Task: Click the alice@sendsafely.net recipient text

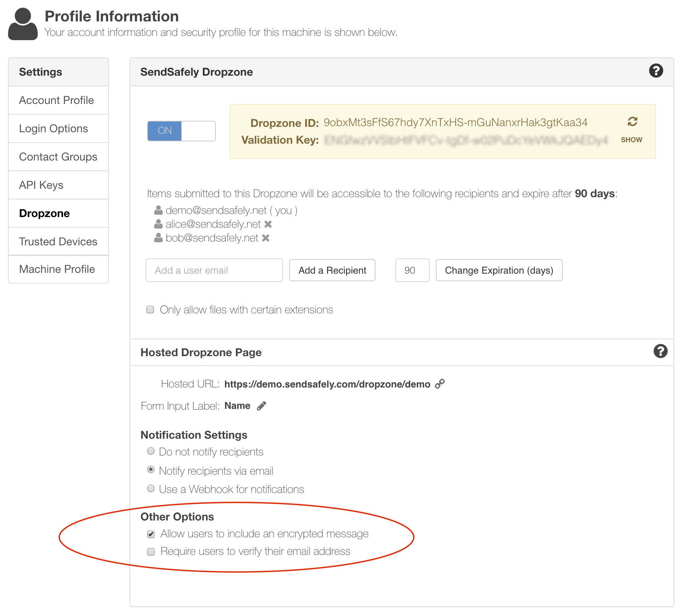Action: point(213,224)
